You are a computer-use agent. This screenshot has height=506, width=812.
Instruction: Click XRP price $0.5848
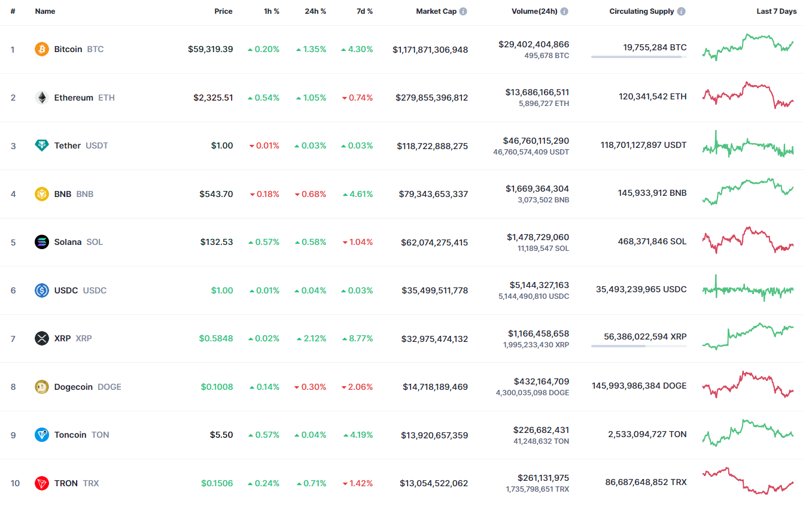tap(216, 338)
